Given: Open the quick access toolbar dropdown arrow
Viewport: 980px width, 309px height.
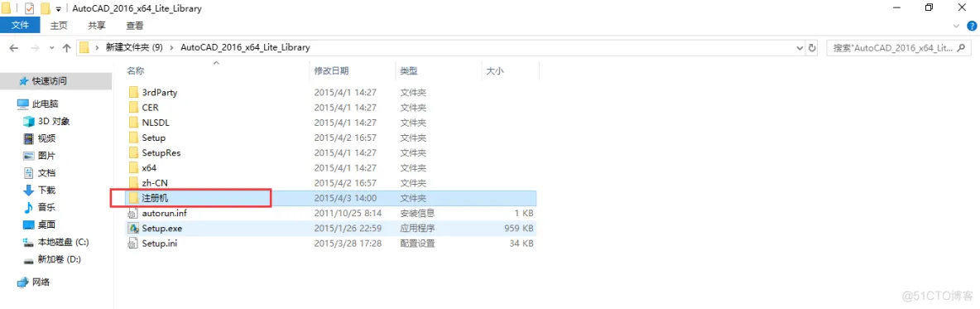Looking at the screenshot, I should (x=59, y=9).
